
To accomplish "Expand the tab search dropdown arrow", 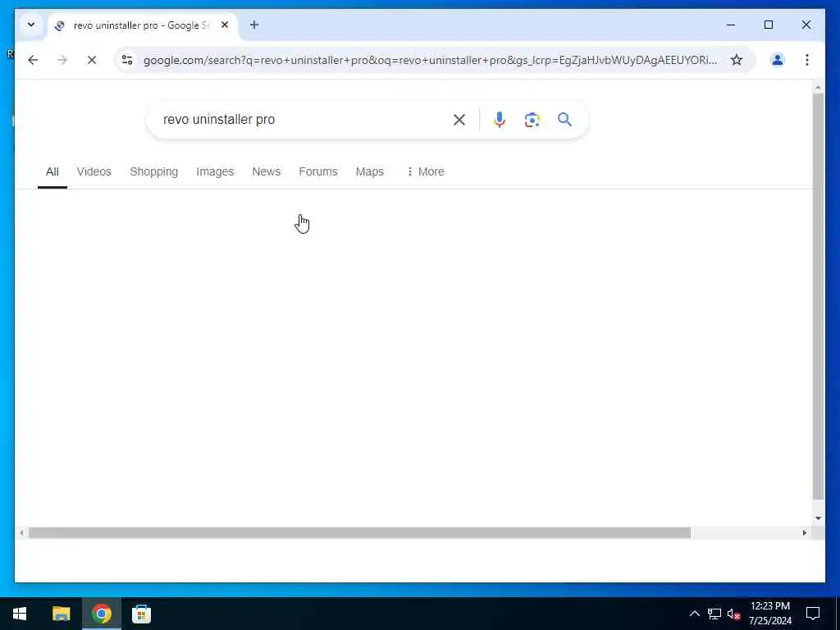I will 31,25.
